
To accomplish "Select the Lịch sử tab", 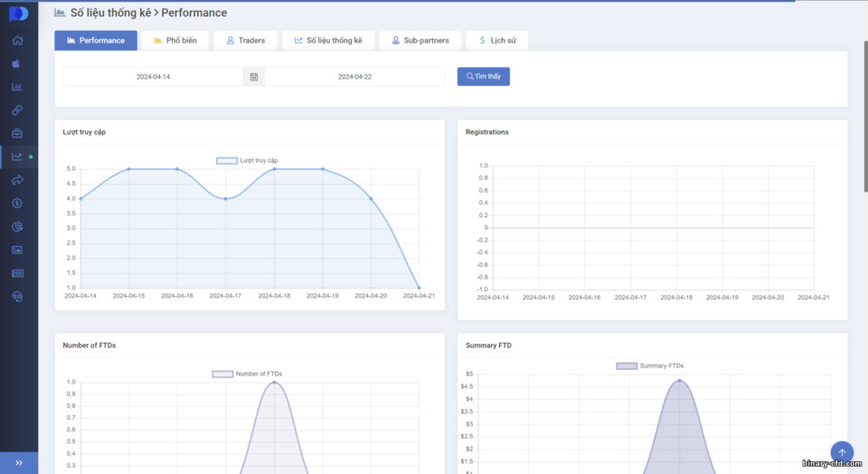I will coord(497,41).
